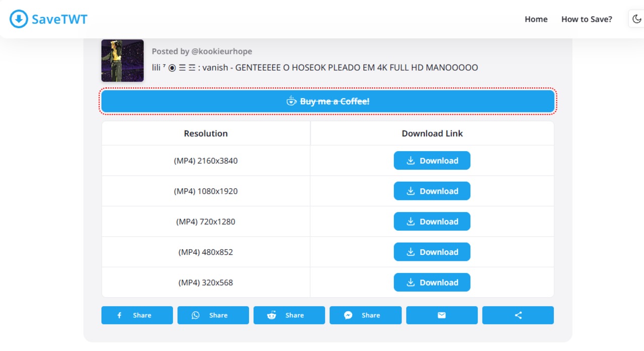This screenshot has width=644, height=351.
Task: Open the generic share icon button
Action: pyautogui.click(x=518, y=315)
